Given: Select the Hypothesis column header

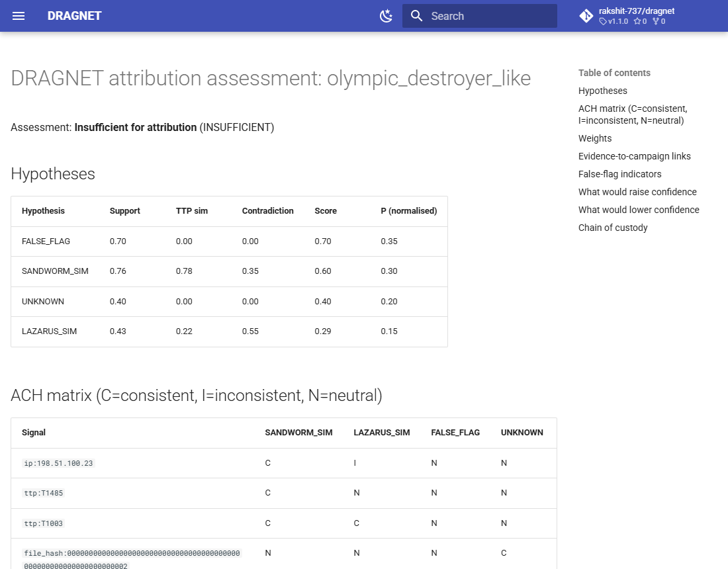Looking at the screenshot, I should (x=43, y=210).
